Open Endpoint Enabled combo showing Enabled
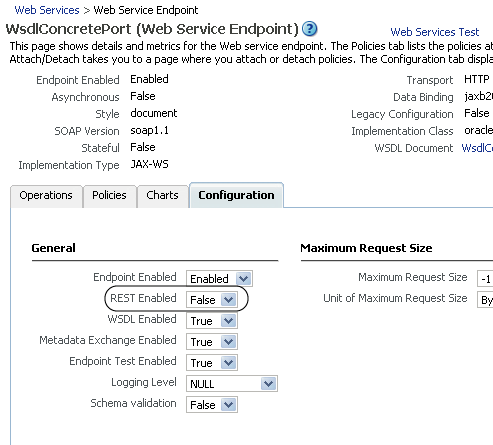This screenshot has height=445, width=493. [x=219, y=279]
